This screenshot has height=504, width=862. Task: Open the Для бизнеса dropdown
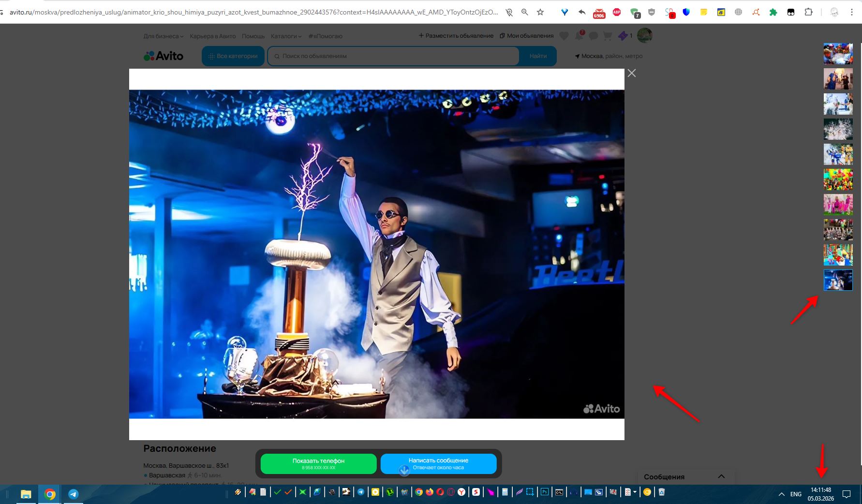(163, 36)
